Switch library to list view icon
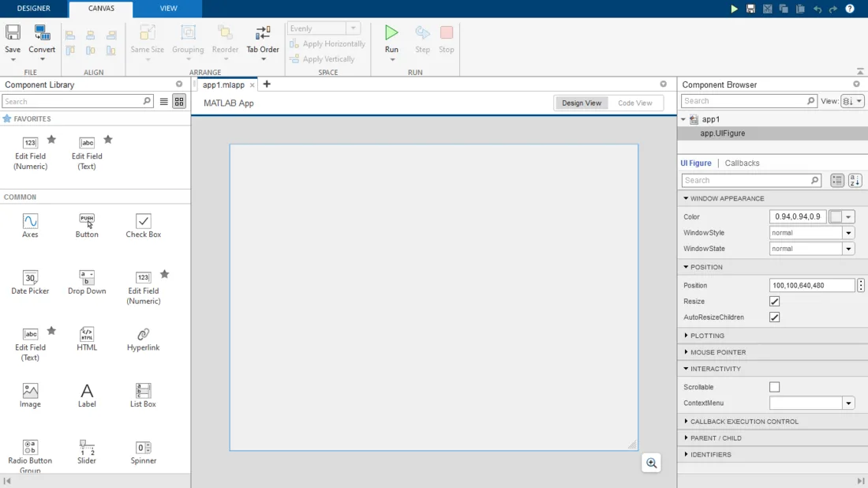868x488 pixels. 164,101
